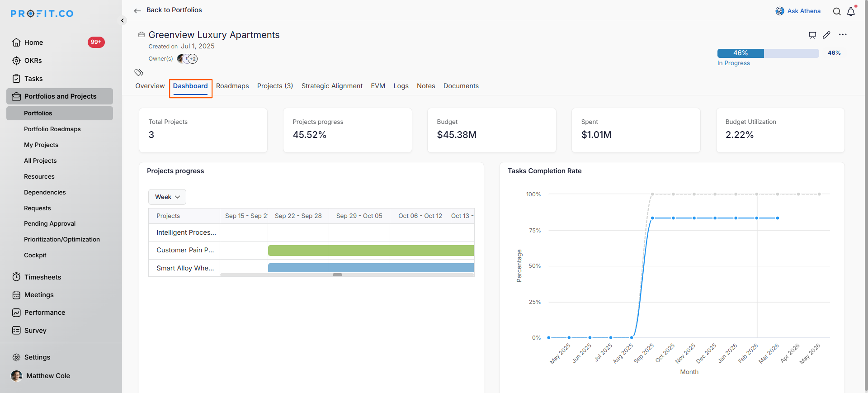Open Ask Athena assistant
The height and width of the screenshot is (393, 868).
[x=798, y=11]
